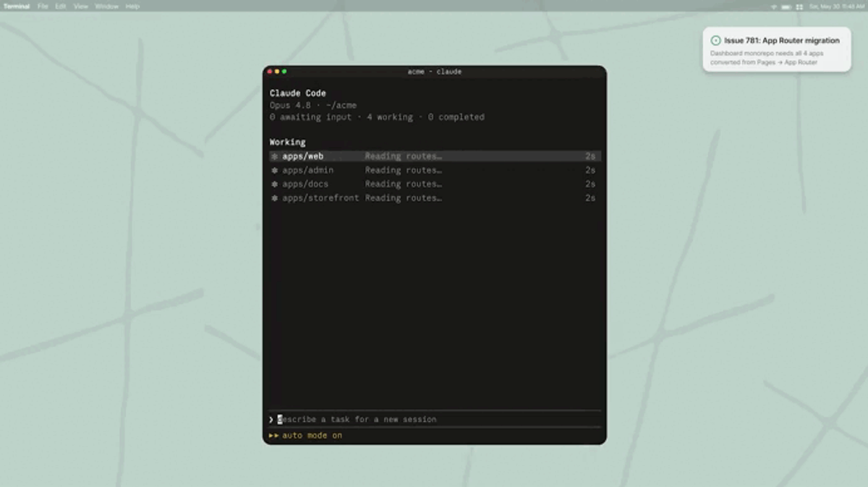Image resolution: width=868 pixels, height=487 pixels.
Task: Click the Working section heading
Action: tap(287, 142)
